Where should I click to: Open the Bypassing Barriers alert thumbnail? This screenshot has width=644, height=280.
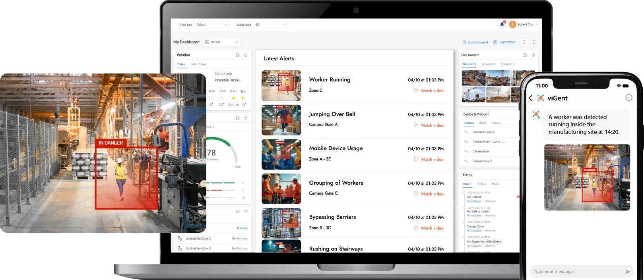pyautogui.click(x=281, y=223)
